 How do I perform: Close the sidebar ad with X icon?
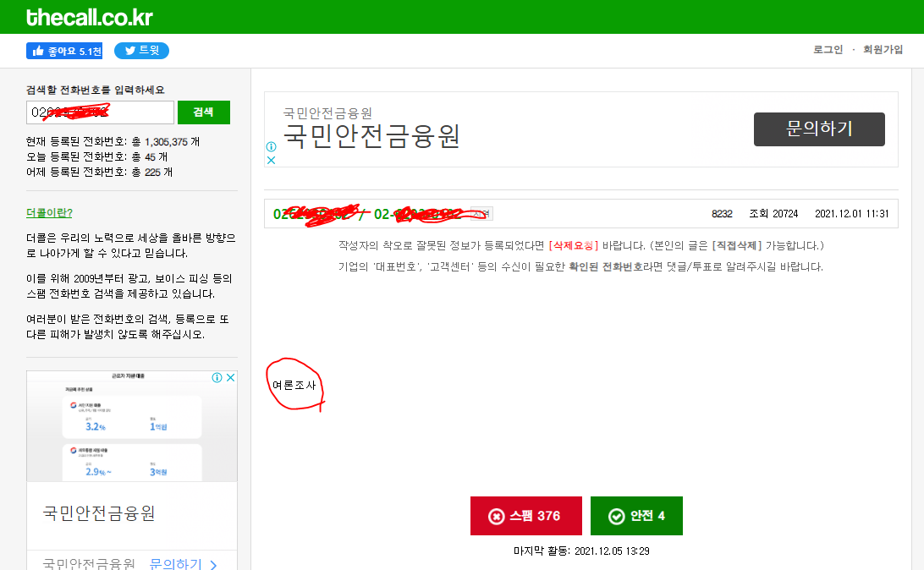click(x=231, y=377)
